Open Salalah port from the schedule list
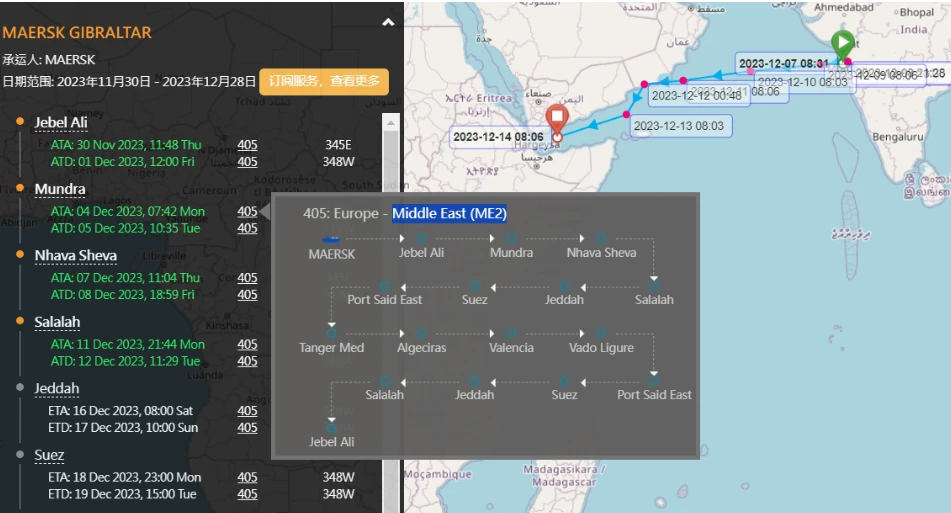Screen dimensions: 951x513 pyautogui.click(x=57, y=322)
